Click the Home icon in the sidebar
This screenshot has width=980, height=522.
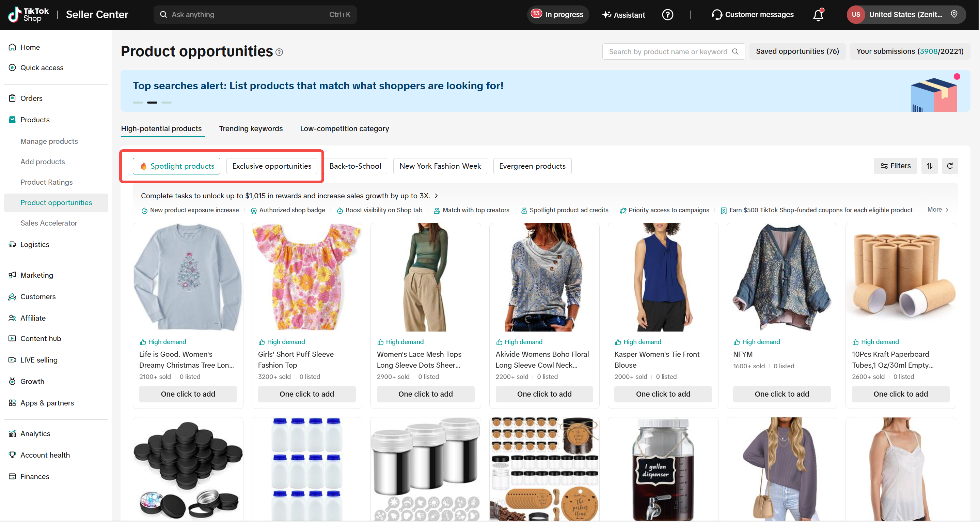coord(12,47)
